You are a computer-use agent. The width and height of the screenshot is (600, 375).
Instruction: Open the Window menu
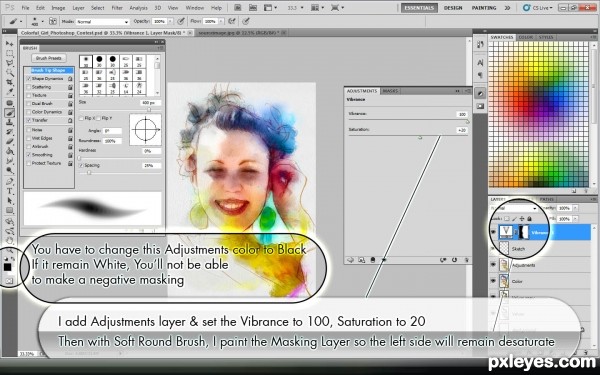(x=194, y=8)
